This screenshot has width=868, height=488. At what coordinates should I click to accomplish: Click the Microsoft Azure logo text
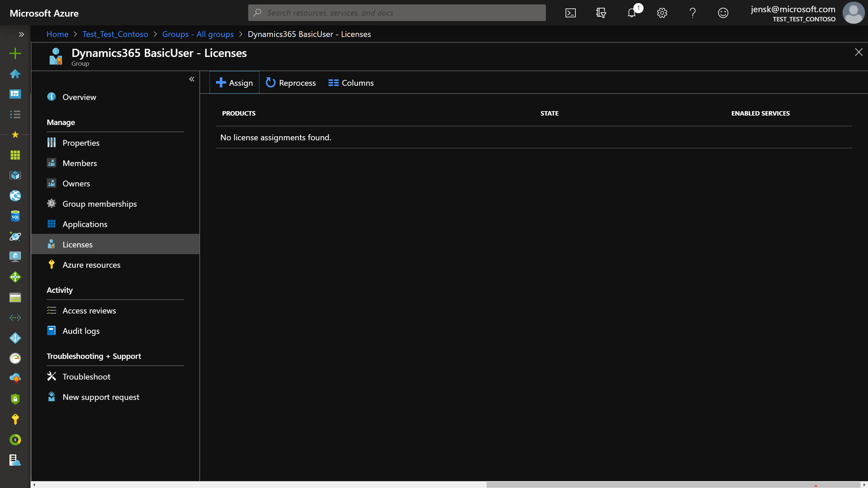(x=44, y=13)
